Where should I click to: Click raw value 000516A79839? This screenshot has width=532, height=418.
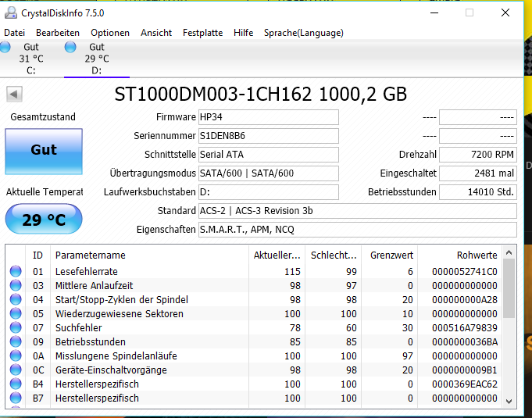pyautogui.click(x=465, y=327)
